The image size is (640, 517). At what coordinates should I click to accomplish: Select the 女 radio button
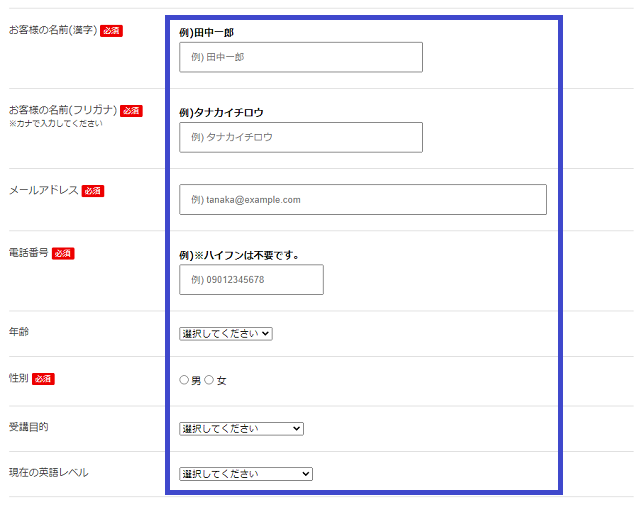210,380
